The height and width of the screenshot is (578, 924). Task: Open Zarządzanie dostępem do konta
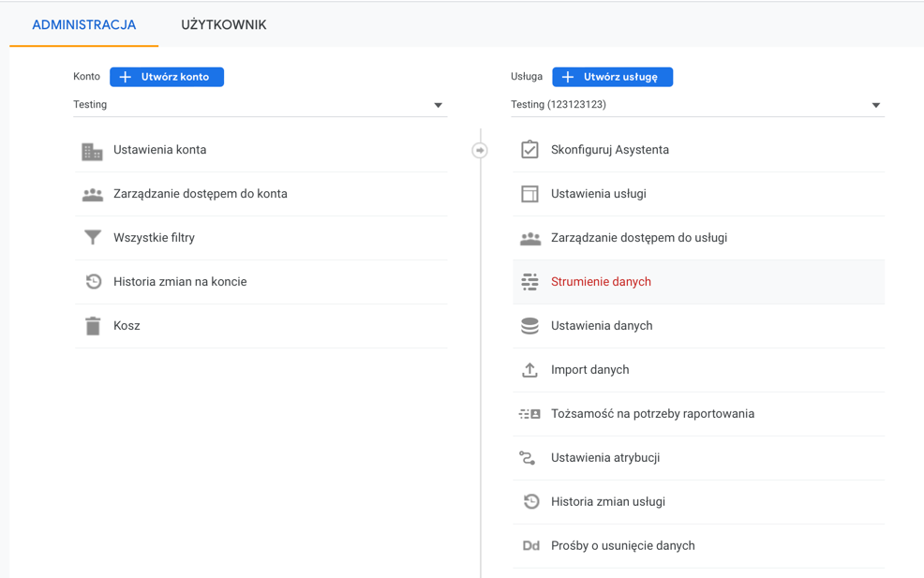[x=261, y=194]
